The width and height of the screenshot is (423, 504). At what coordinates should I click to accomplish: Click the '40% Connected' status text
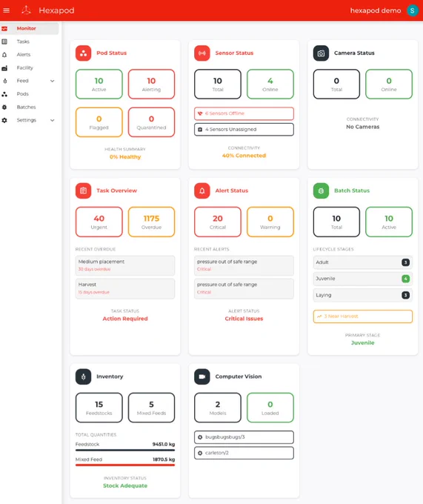244,156
